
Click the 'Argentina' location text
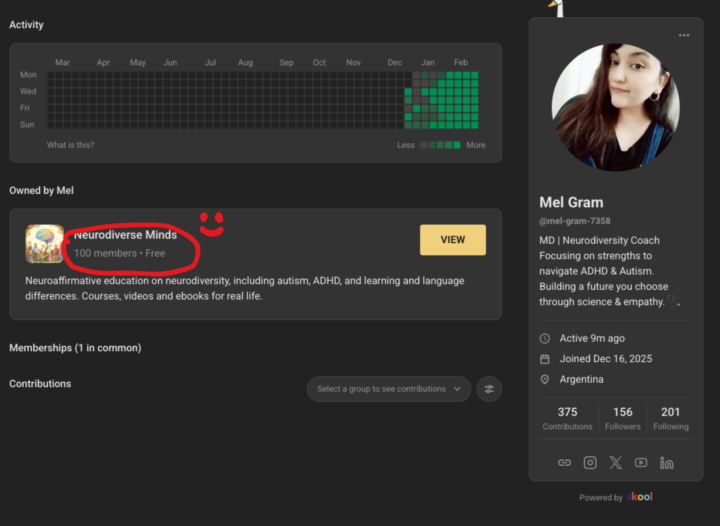click(581, 380)
